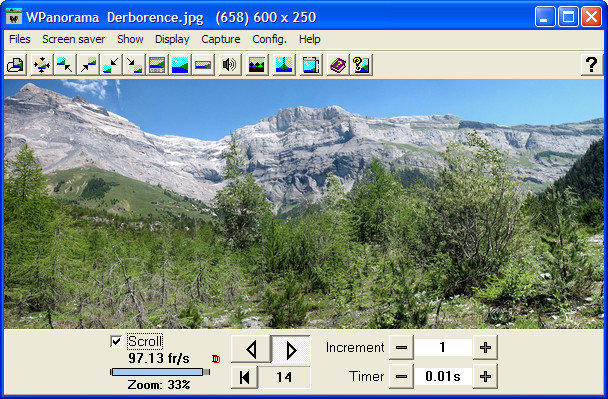Click the Increment label
Screen dimensions: 608x399
tap(355, 347)
